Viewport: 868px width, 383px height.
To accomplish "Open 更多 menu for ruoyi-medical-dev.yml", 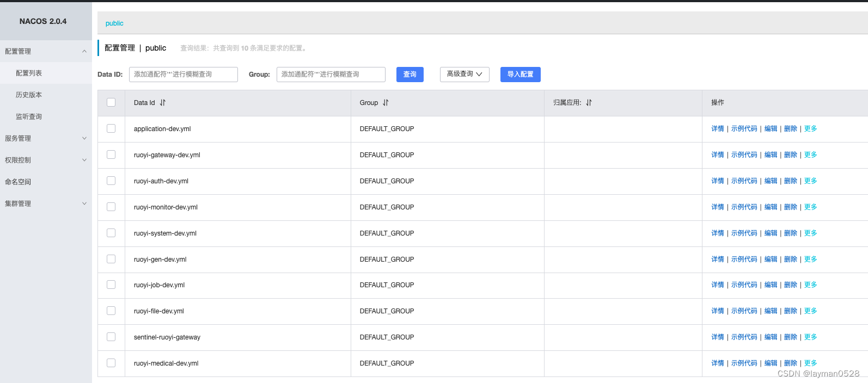I will [x=811, y=363].
